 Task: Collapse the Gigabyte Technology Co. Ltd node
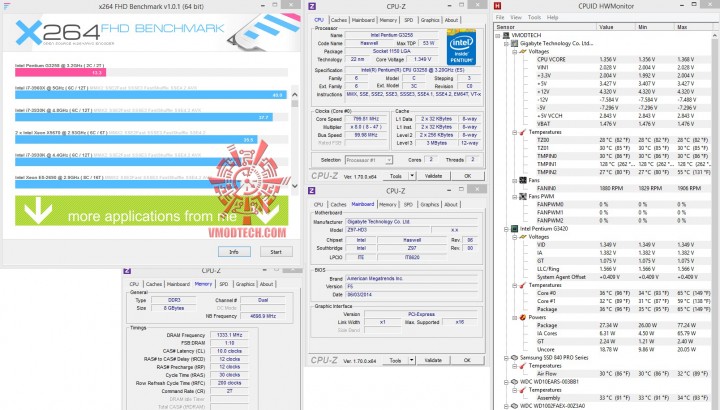point(506,44)
